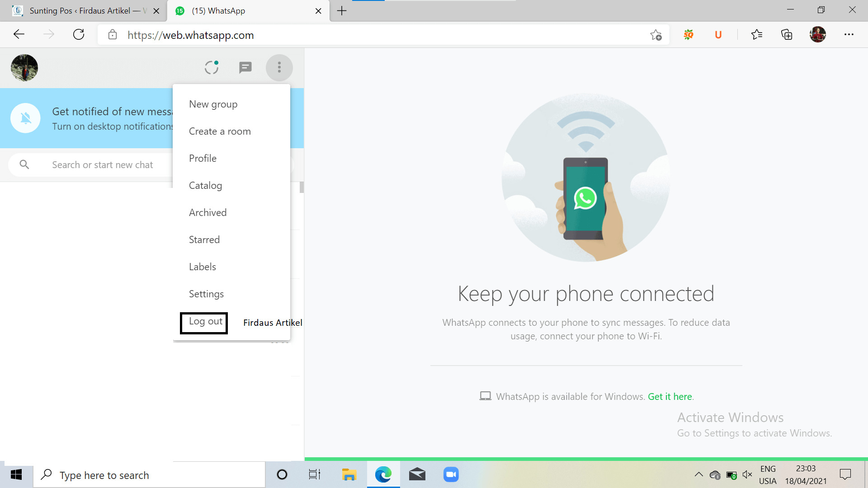Click the cloud sync tray icon
Screen dimensions: 868x488
click(x=715, y=475)
